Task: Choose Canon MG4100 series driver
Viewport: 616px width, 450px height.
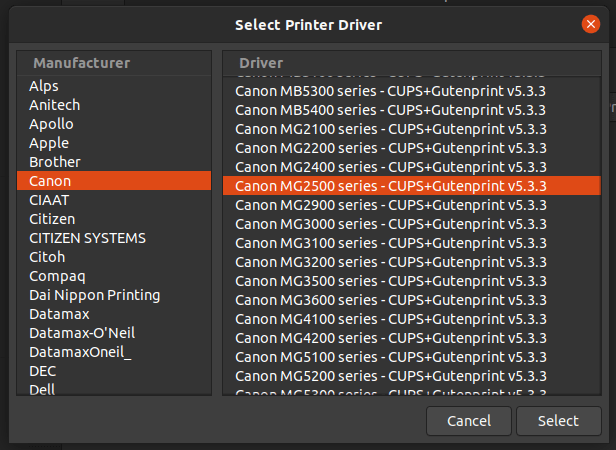Action: click(x=391, y=319)
